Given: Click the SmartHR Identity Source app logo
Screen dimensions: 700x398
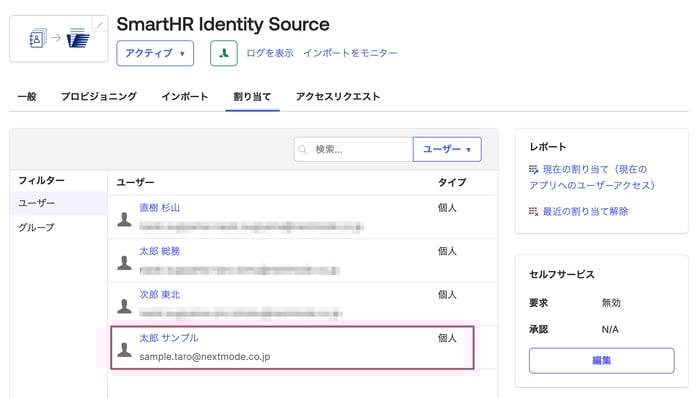Looking at the screenshot, I should click(59, 39).
